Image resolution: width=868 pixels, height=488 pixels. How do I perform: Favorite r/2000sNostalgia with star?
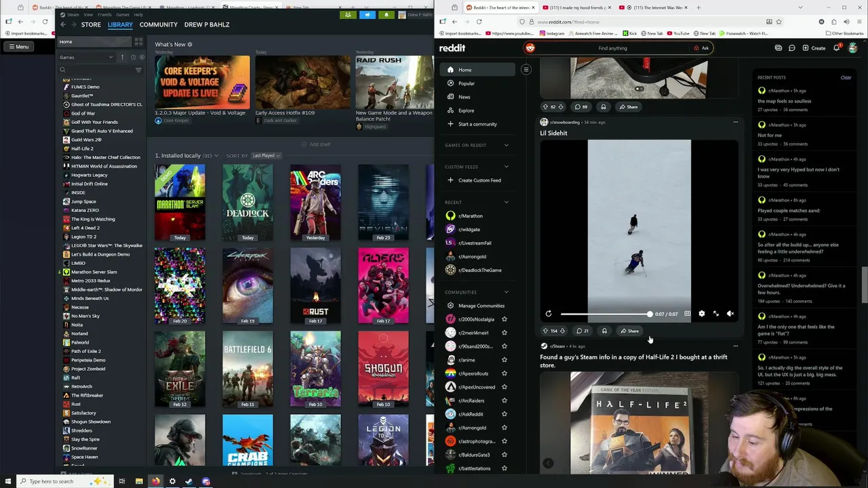tap(504, 319)
